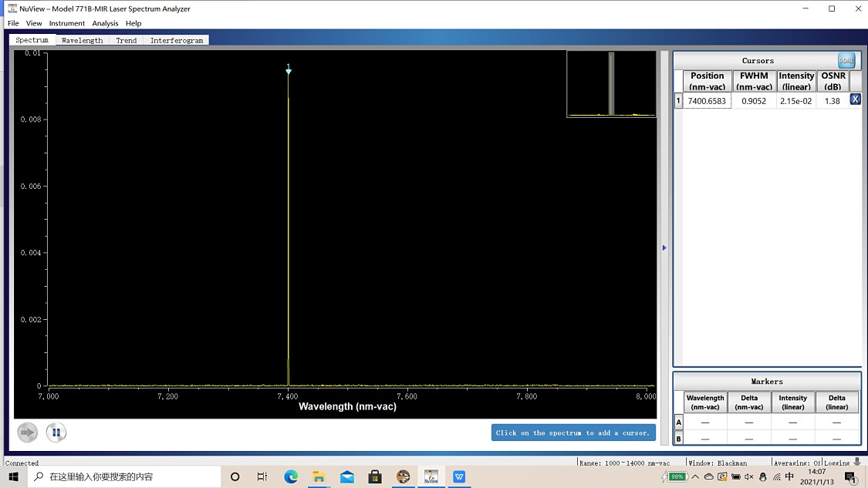Pause the continuous spectrum acquisition
The width and height of the screenshot is (868, 488).
pos(56,432)
